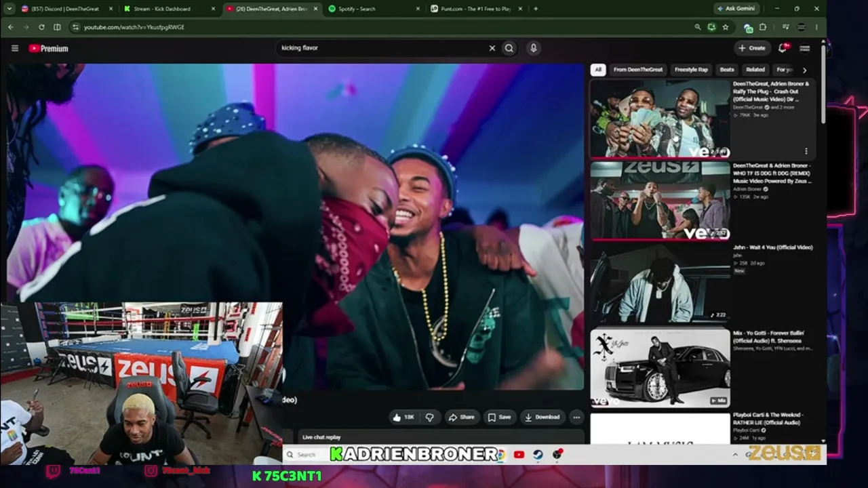Open the browser extensions puzzle icon
The height and width of the screenshot is (488, 868).
pos(763,27)
